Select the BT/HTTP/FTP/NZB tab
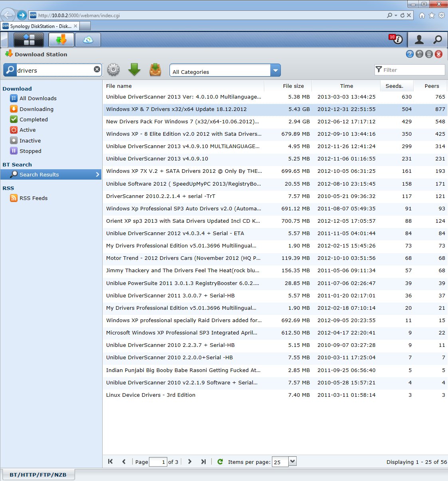 coord(38,475)
